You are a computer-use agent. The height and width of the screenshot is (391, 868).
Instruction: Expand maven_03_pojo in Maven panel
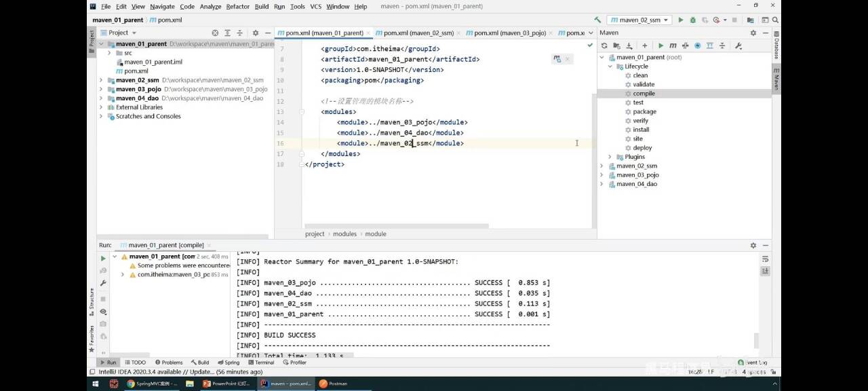(x=601, y=175)
